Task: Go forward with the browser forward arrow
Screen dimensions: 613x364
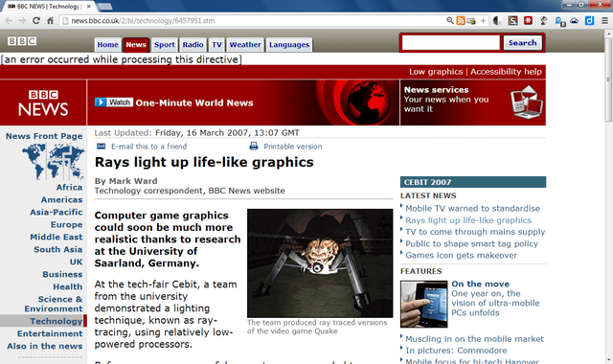Action: [23, 21]
